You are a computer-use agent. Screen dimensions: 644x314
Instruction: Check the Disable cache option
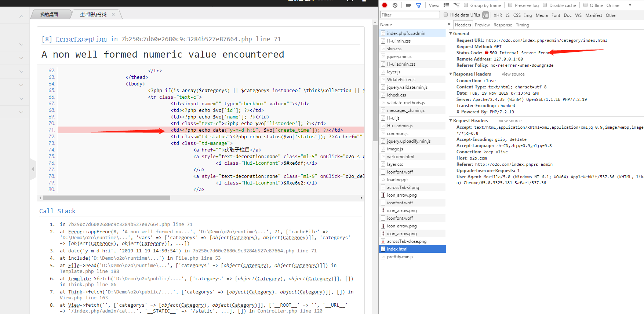[x=545, y=5]
